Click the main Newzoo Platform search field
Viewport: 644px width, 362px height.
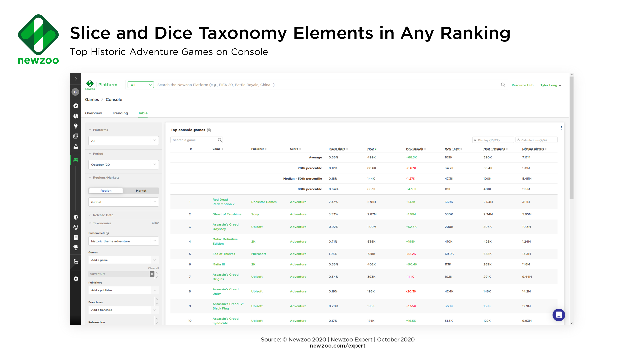(327, 85)
